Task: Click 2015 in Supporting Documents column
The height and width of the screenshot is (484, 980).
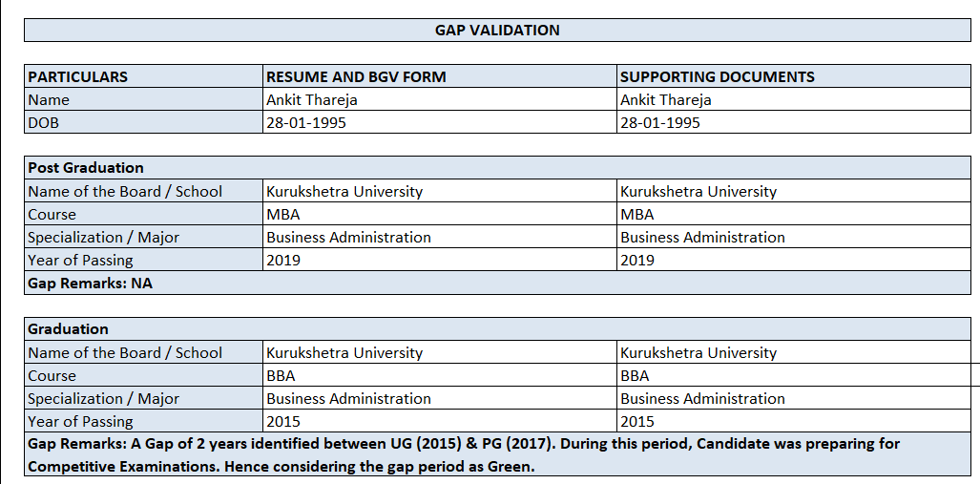Action: (794, 421)
